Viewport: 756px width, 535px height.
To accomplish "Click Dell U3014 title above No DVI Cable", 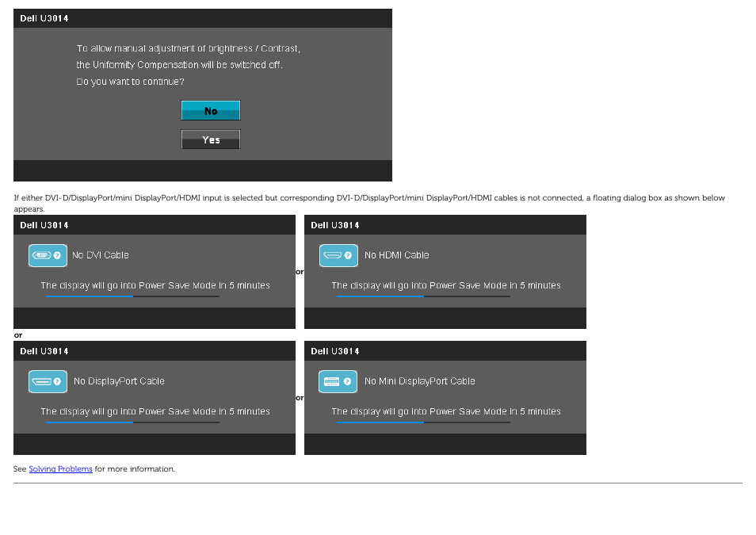I will (x=44, y=225).
